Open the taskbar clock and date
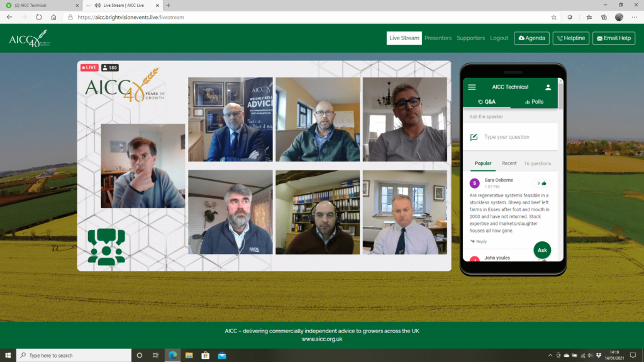This screenshot has height=362, width=644. (614, 356)
